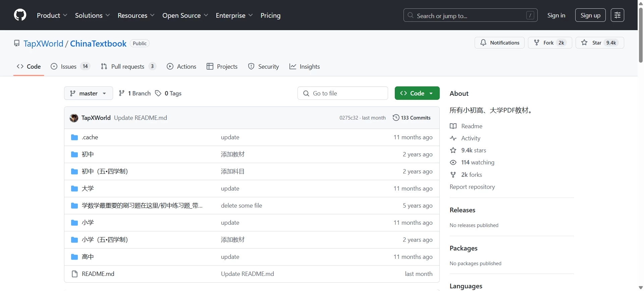Click the Sign up button
Image resolution: width=644 pixels, height=291 pixels.
point(590,15)
